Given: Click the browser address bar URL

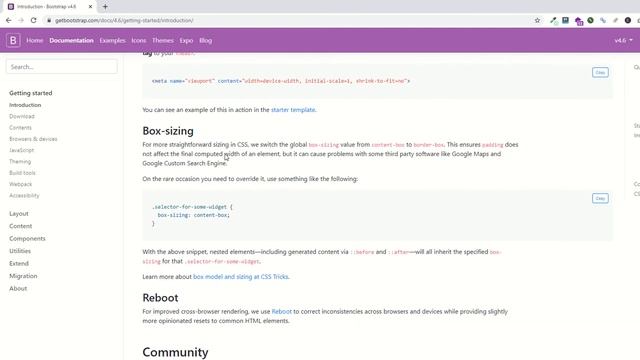Looking at the screenshot, I should tap(124, 20).
